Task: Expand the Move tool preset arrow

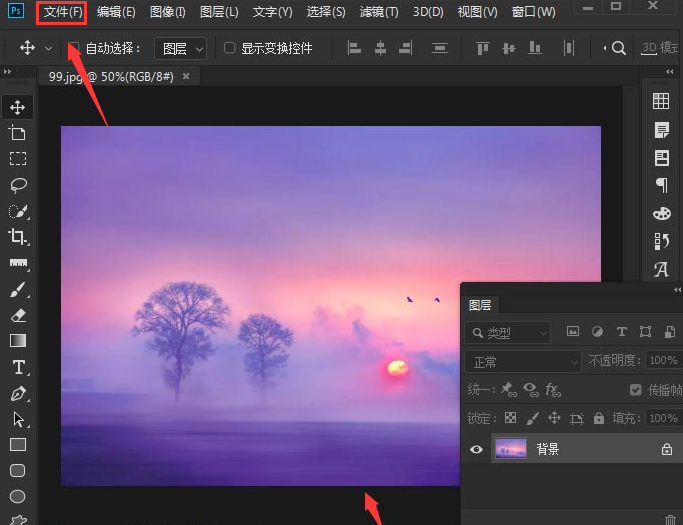Action: (x=49, y=48)
